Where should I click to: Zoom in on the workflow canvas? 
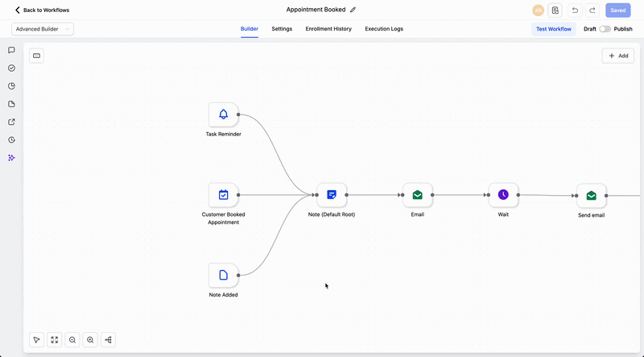(x=90, y=340)
